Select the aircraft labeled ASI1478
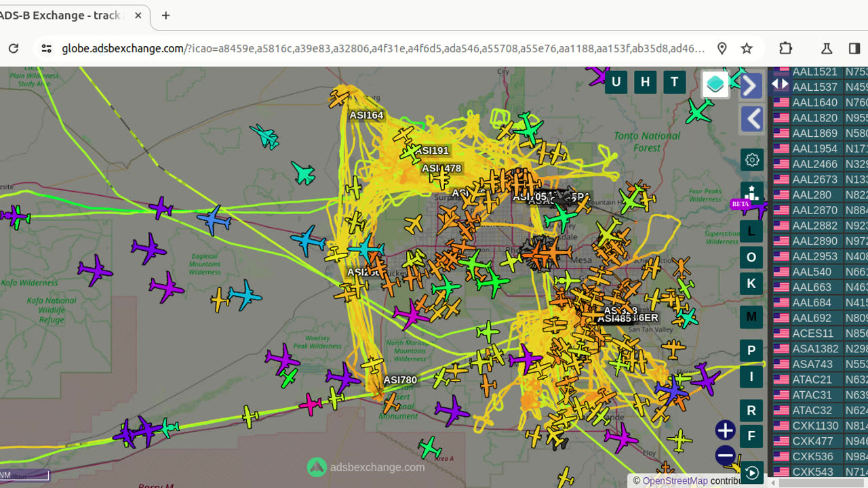The image size is (868, 488). pos(441,168)
